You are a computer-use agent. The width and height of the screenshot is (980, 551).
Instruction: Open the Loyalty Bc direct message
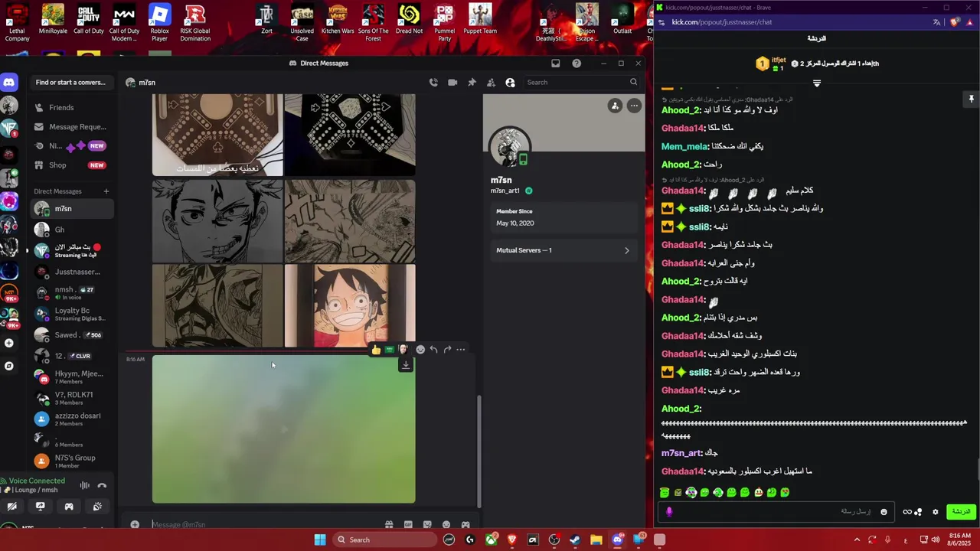coord(72,314)
